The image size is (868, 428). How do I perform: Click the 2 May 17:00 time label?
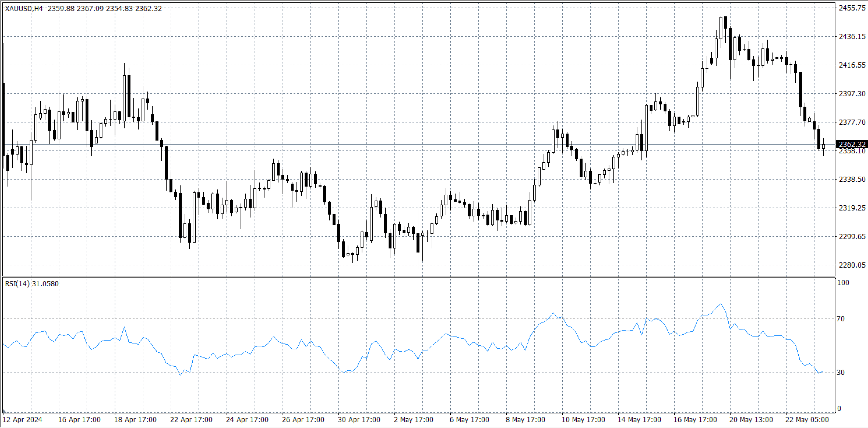[413, 420]
